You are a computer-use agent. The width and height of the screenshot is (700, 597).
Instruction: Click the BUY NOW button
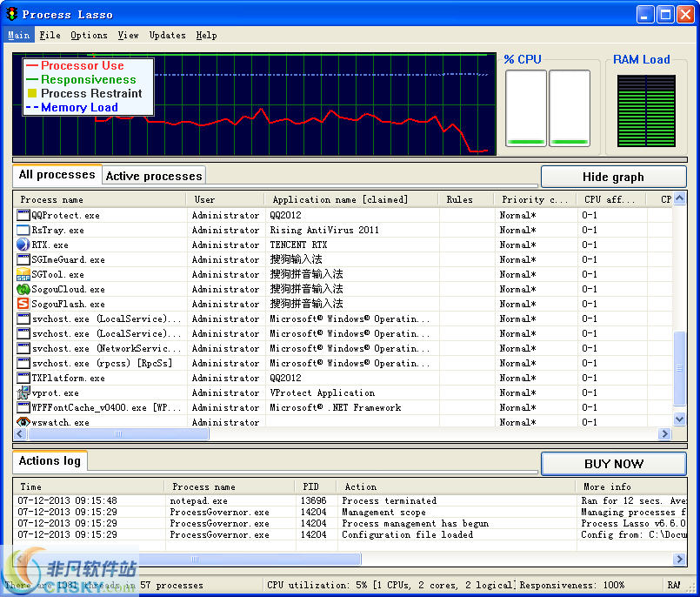[x=613, y=463]
